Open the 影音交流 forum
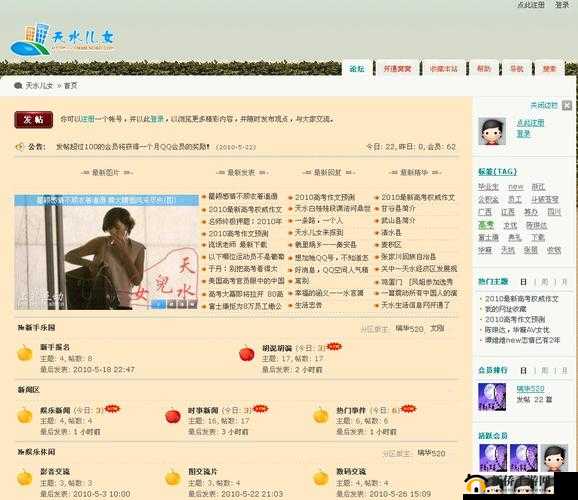This screenshot has height=500, width=578. pyautogui.click(x=55, y=471)
